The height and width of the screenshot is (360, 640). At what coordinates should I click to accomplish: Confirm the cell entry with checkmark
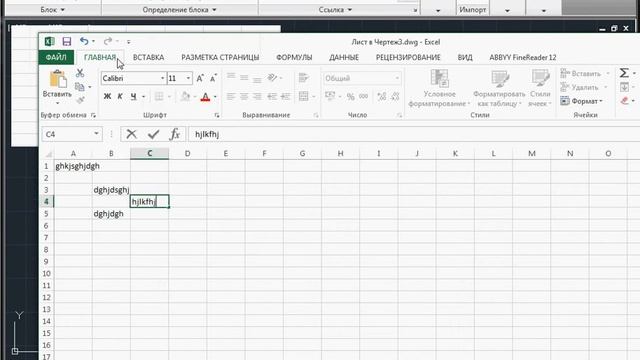pyautogui.click(x=153, y=134)
